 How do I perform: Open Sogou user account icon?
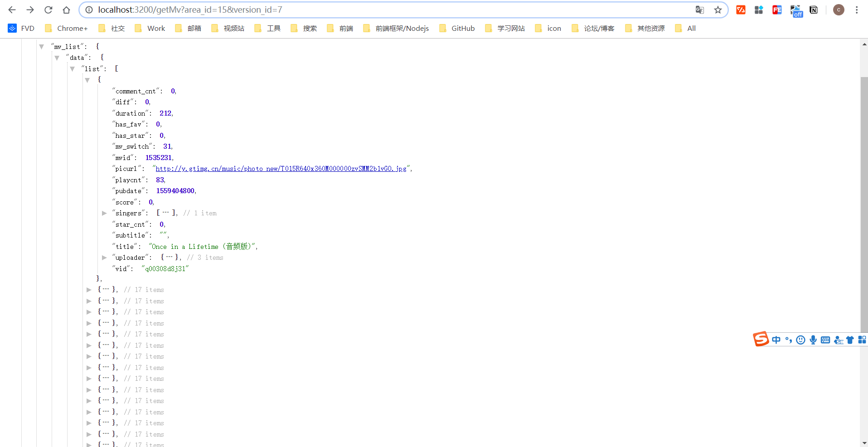[839, 340]
